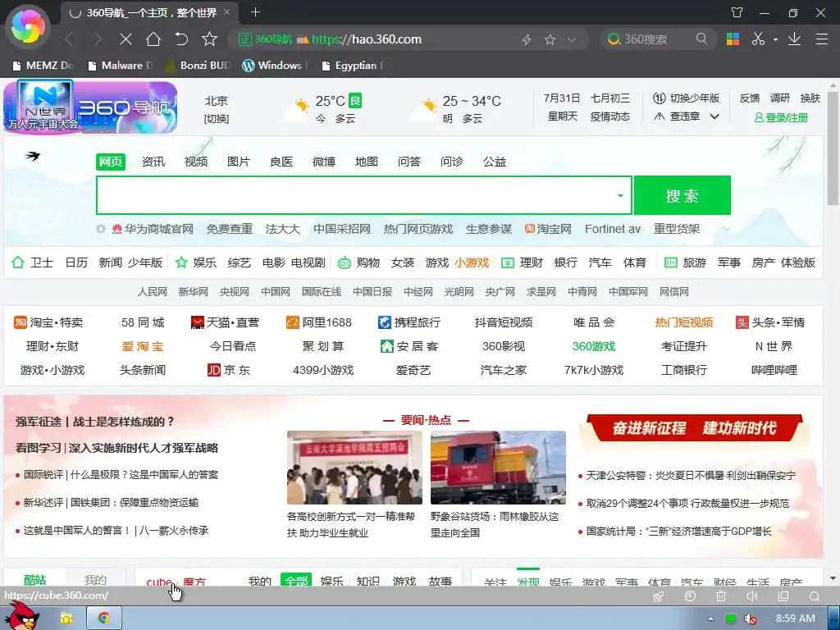
Task: Click the page vertical scrollbar thumb
Action: coord(833,148)
